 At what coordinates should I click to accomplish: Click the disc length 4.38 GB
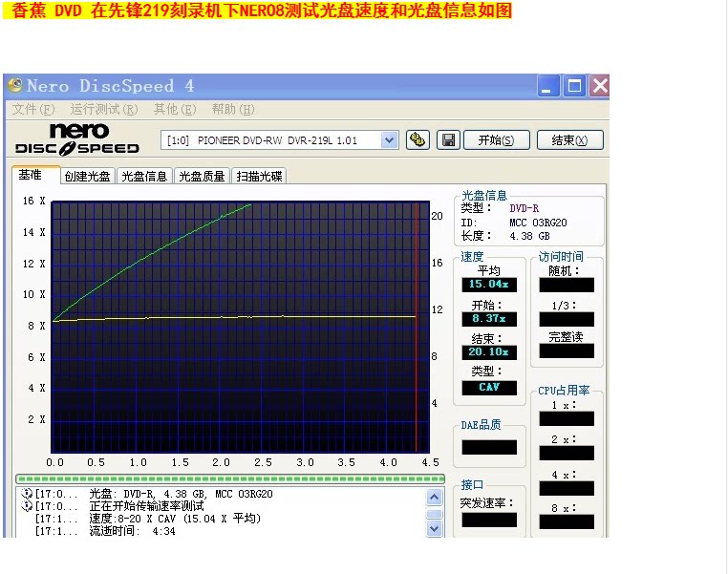(x=529, y=236)
